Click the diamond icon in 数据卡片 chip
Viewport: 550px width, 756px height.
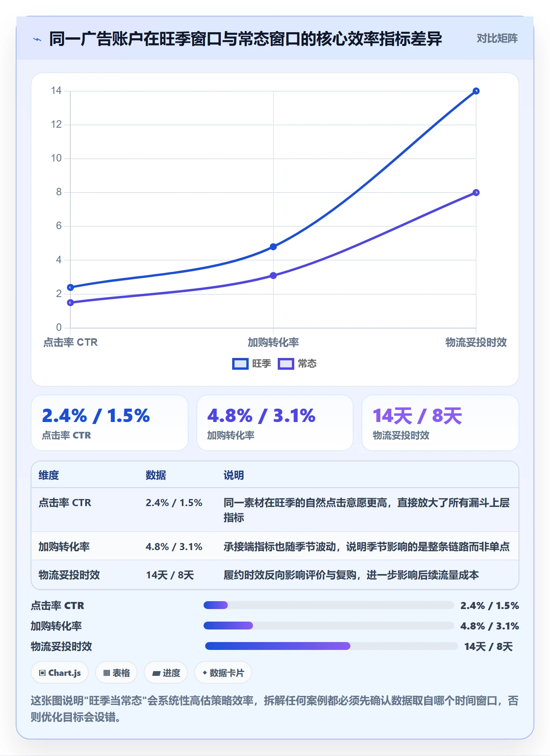pyautogui.click(x=205, y=673)
